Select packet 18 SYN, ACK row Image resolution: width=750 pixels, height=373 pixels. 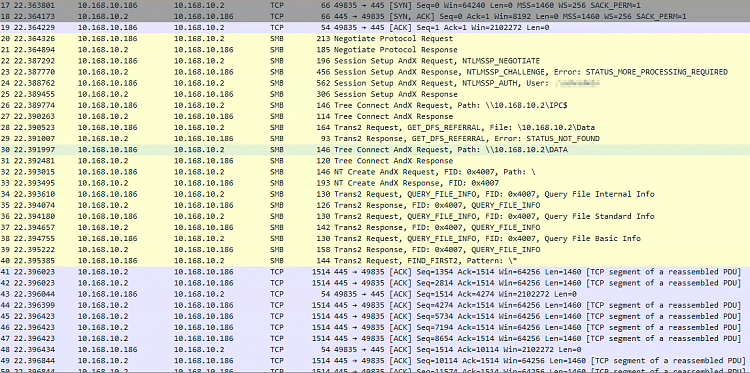click(375, 17)
